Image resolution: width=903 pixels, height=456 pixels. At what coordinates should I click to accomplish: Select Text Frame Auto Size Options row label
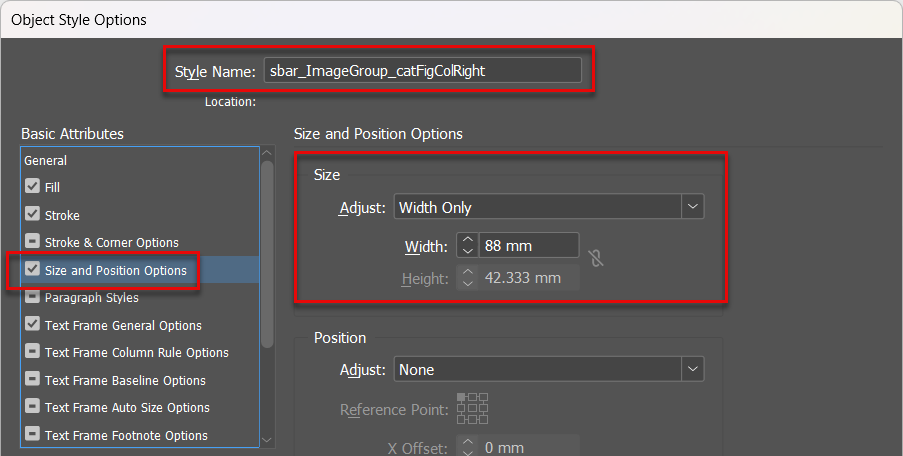tap(127, 408)
